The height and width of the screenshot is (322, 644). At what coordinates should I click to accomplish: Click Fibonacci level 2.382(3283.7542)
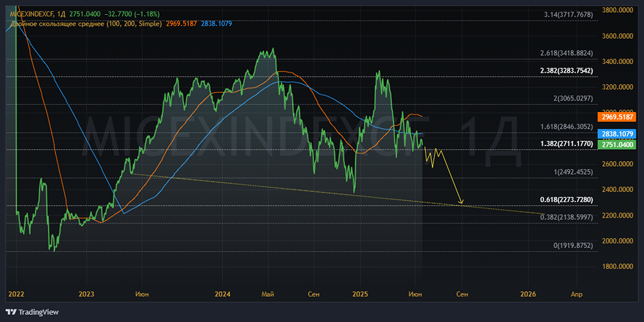(565, 71)
